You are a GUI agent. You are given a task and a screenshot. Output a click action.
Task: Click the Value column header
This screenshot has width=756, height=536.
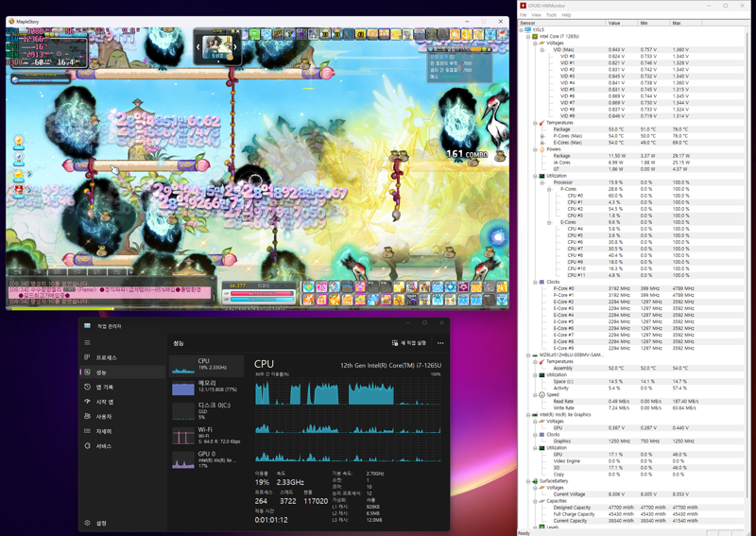point(622,23)
